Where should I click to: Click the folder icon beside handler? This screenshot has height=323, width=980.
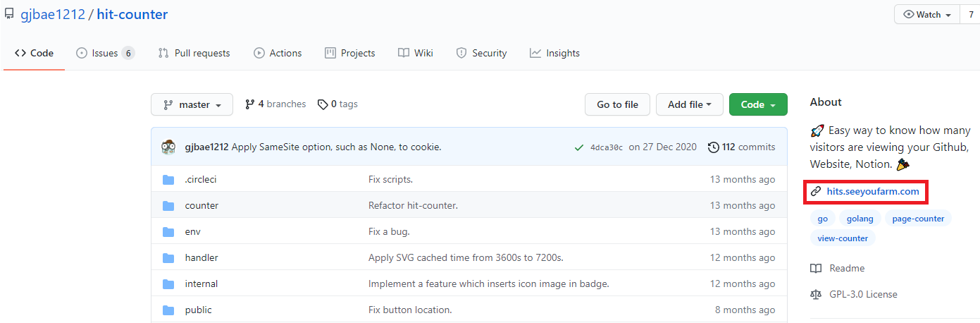click(x=168, y=257)
